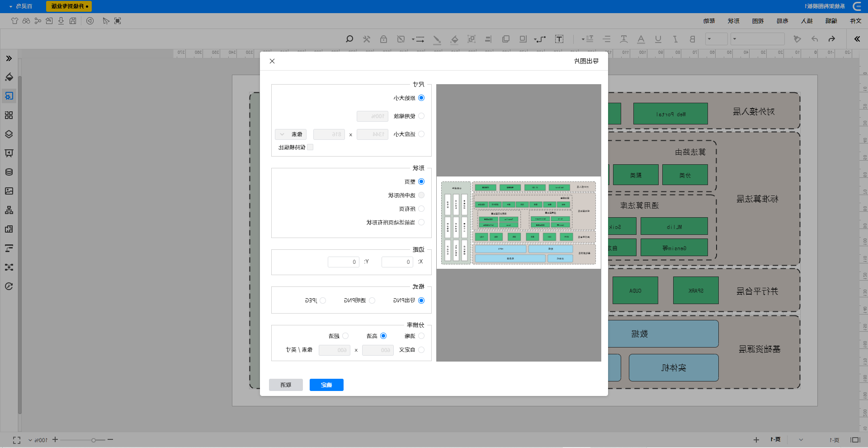Open the 视图 menu
Image resolution: width=868 pixels, height=448 pixels.
pyautogui.click(x=758, y=21)
